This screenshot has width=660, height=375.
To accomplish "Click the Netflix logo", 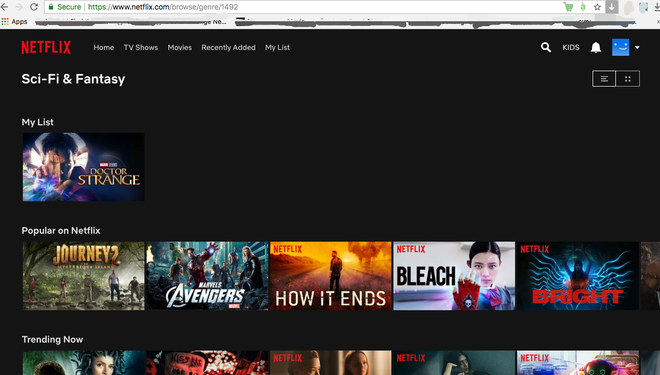I will 46,48.
